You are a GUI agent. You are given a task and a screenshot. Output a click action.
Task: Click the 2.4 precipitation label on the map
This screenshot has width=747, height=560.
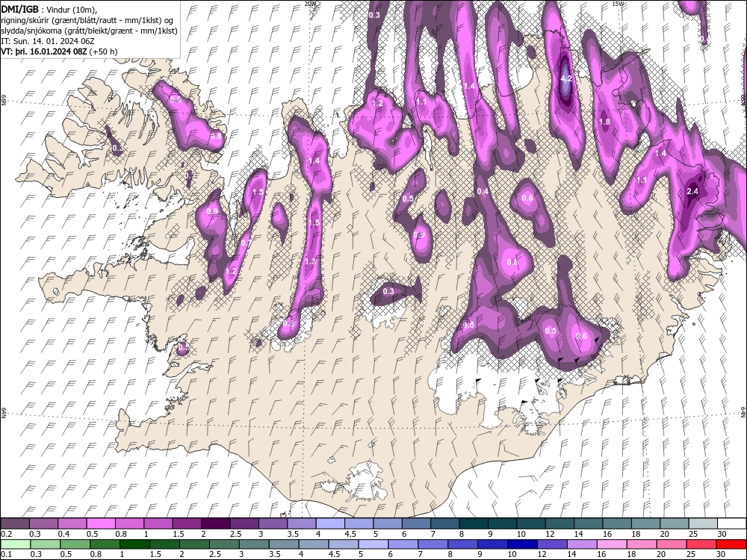[692, 191]
